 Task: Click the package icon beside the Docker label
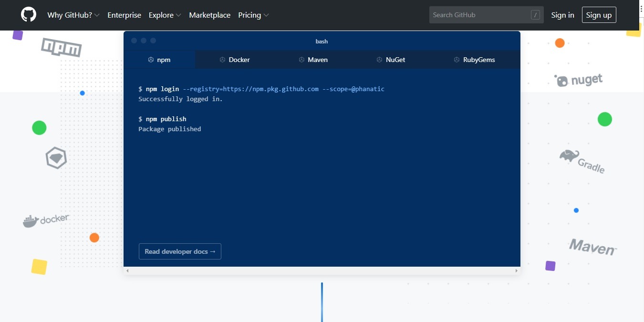pos(222,60)
